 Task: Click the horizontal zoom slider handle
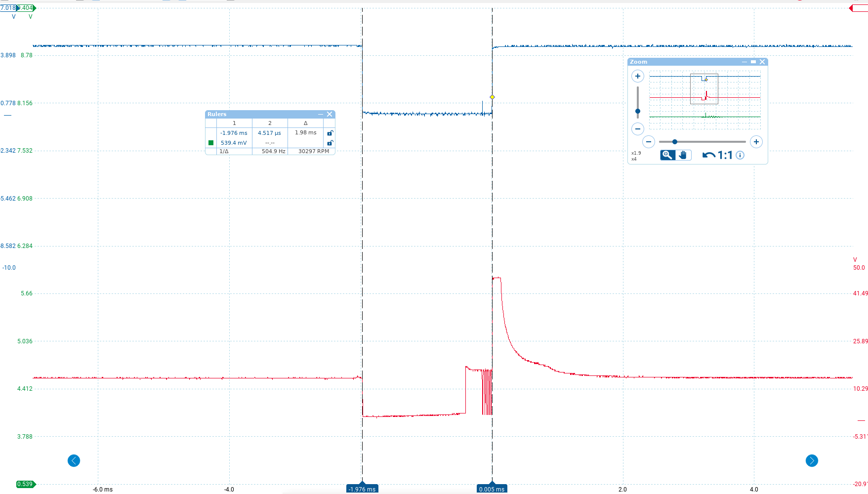tap(675, 142)
